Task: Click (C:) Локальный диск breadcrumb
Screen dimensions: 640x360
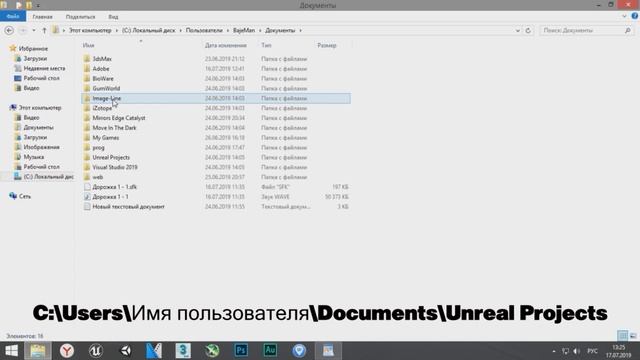Action: pos(149,31)
